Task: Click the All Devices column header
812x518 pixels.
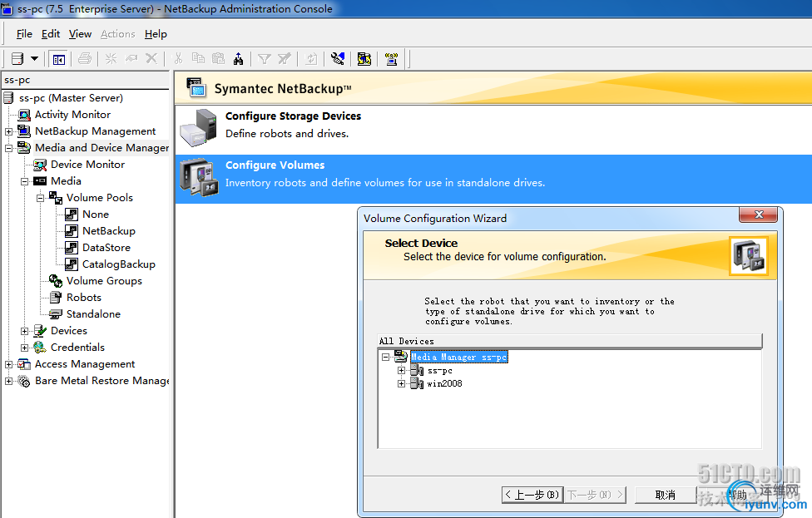Action: click(x=570, y=342)
